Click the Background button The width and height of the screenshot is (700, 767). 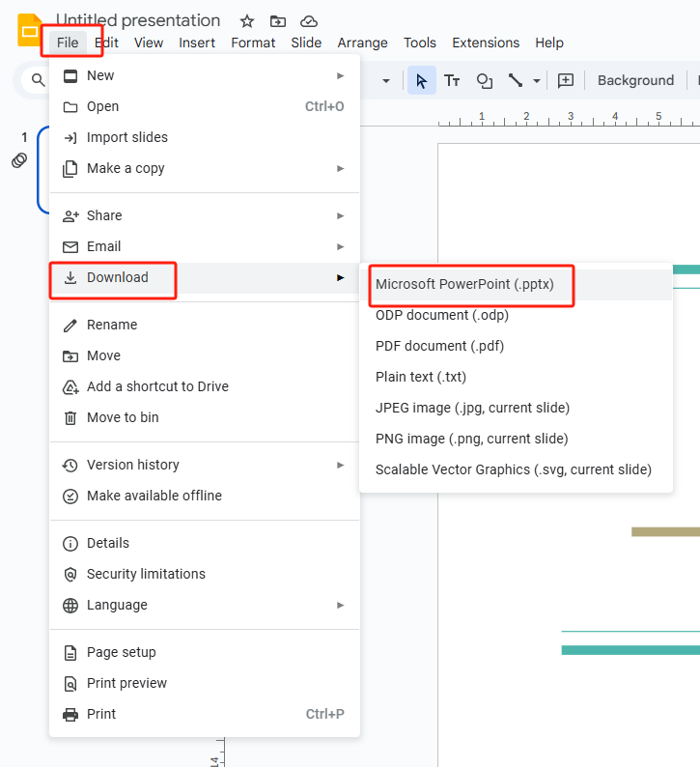635,80
